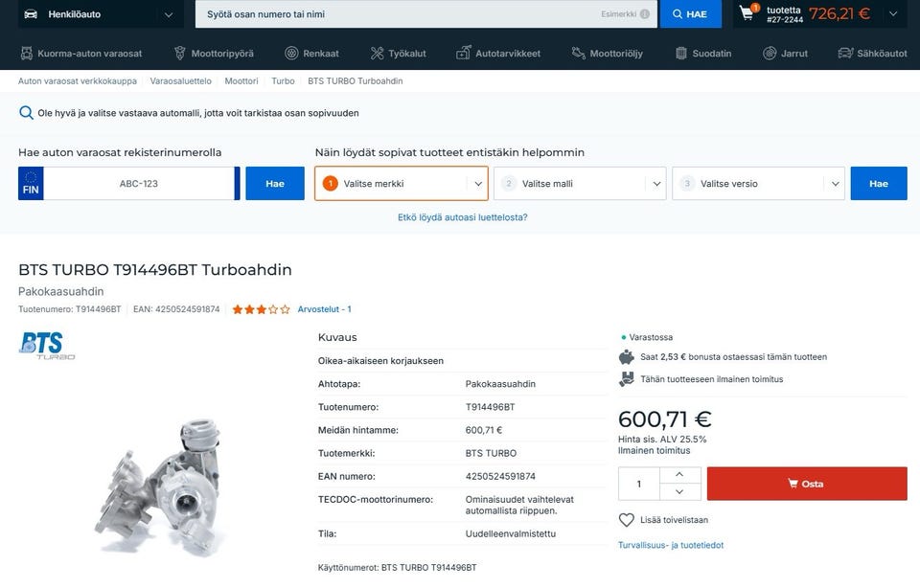This screenshot has width=920, height=588.
Task: Click price 600,71 € heading
Action: tap(664, 419)
